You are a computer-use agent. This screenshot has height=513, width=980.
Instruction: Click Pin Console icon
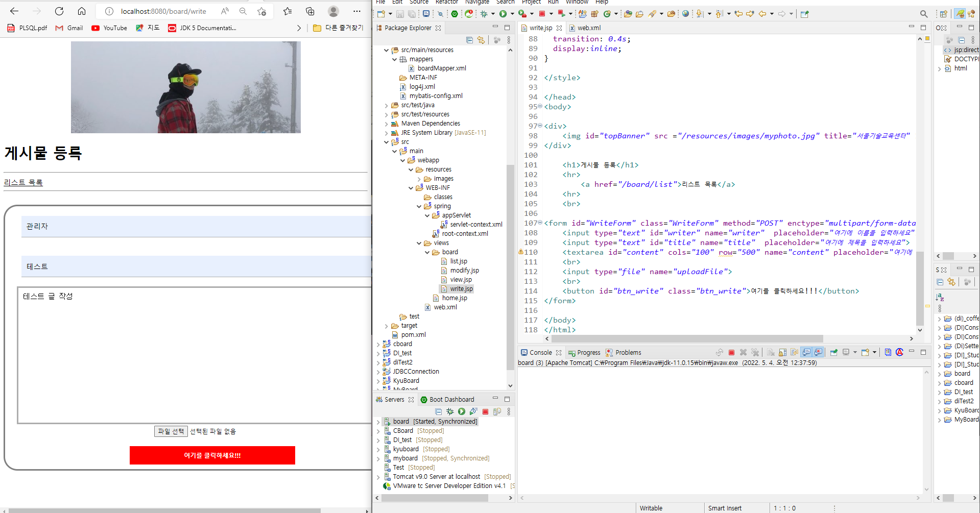click(833, 352)
